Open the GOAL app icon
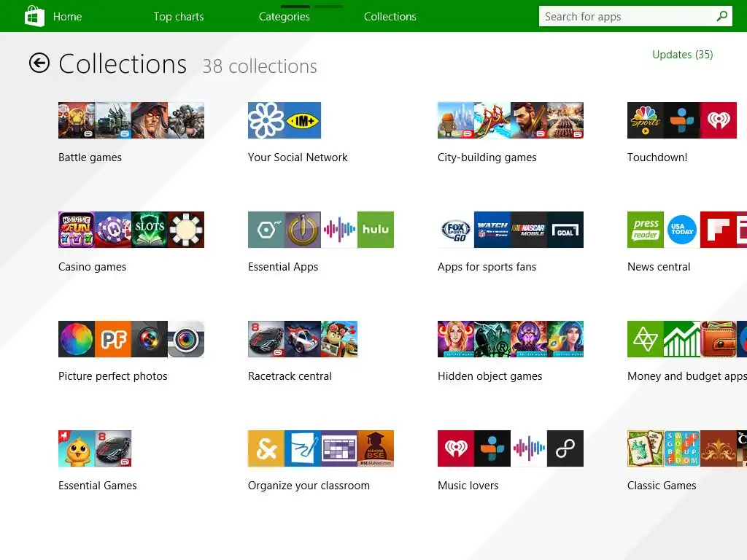The image size is (747, 560). click(565, 230)
